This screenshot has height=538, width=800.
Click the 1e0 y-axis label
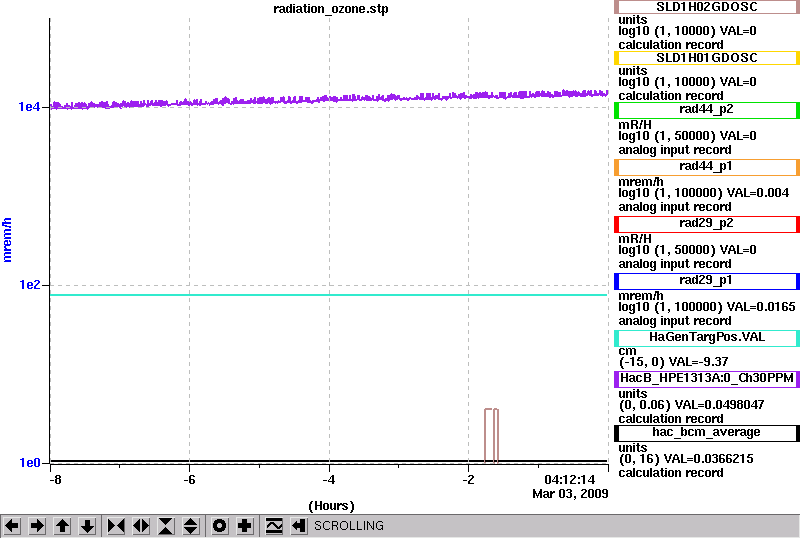click(x=29, y=463)
